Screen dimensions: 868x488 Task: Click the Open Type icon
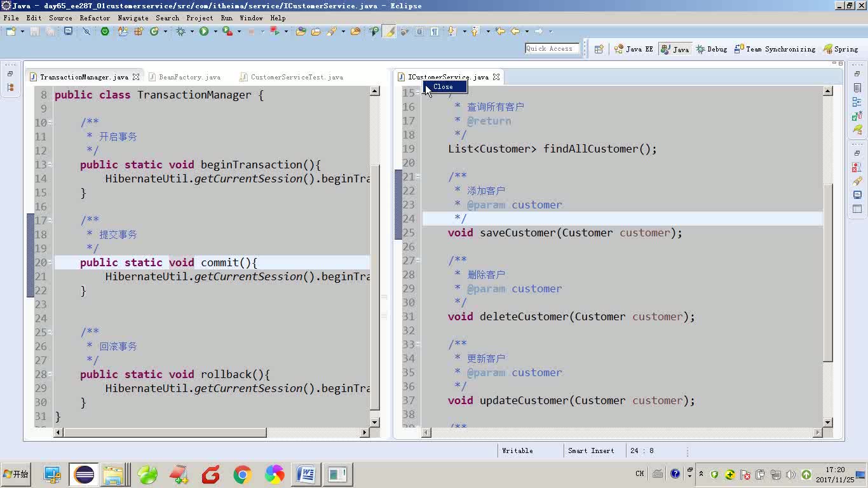tap(301, 31)
